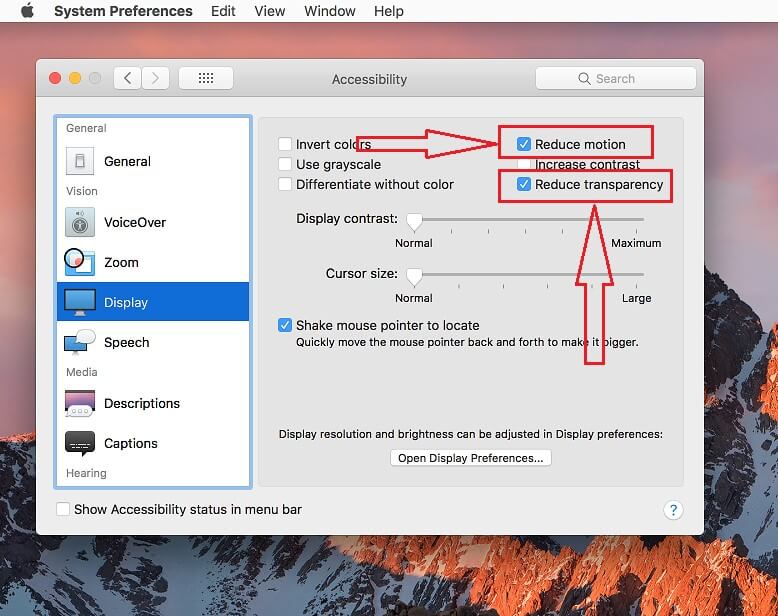Select the Descriptions icon in sidebar
The image size is (778, 616).
(80, 403)
